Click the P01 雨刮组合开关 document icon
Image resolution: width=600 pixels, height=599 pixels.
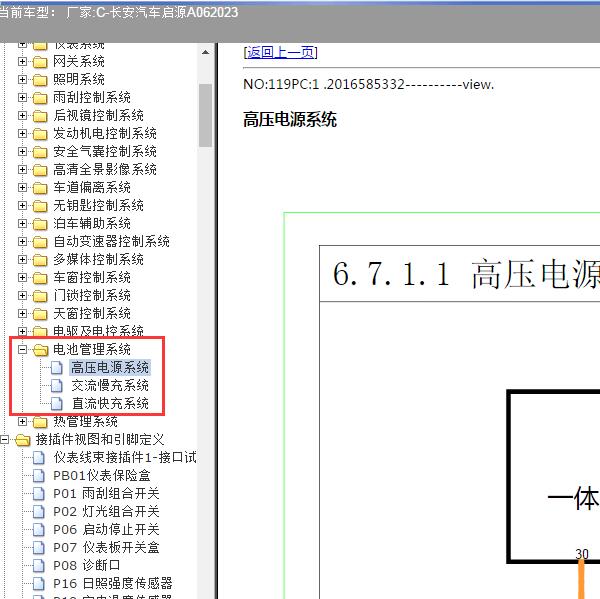click(x=39, y=493)
